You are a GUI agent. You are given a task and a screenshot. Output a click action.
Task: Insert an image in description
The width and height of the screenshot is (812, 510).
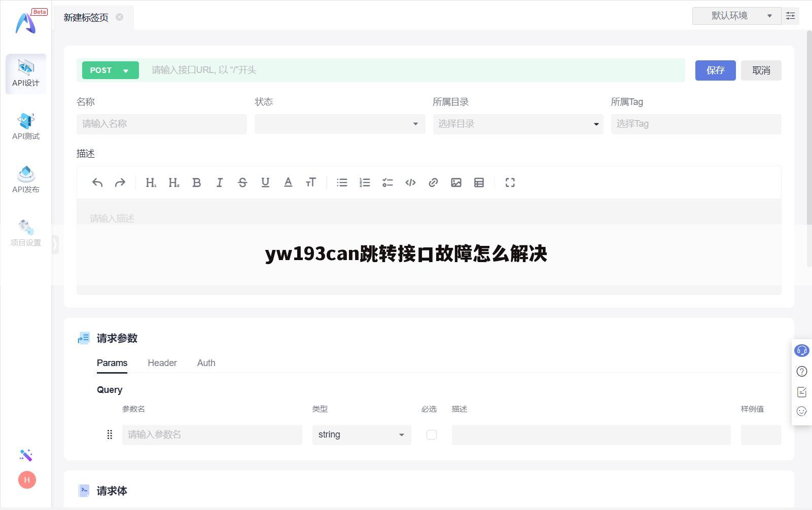click(x=456, y=183)
